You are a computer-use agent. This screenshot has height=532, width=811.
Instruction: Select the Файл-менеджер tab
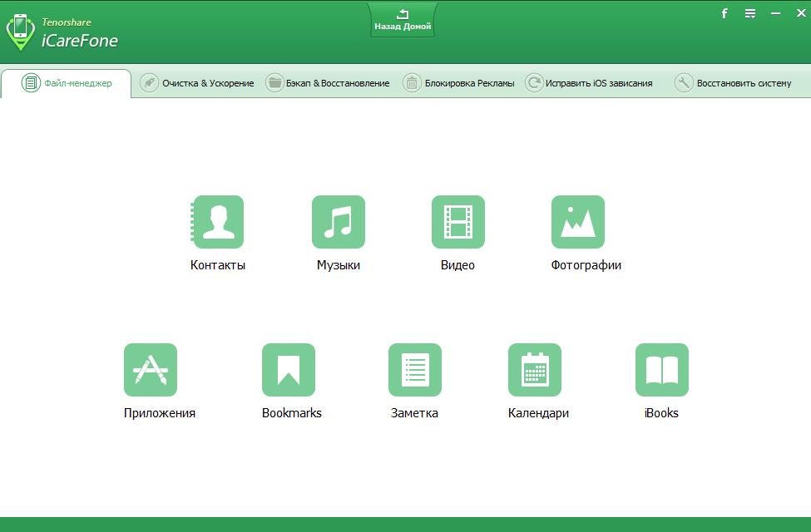click(67, 83)
